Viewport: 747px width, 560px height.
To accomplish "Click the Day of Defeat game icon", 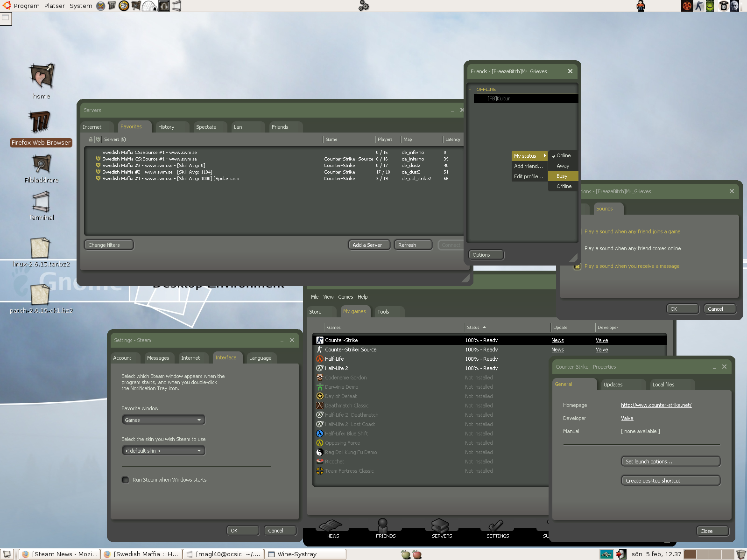I will click(x=320, y=396).
